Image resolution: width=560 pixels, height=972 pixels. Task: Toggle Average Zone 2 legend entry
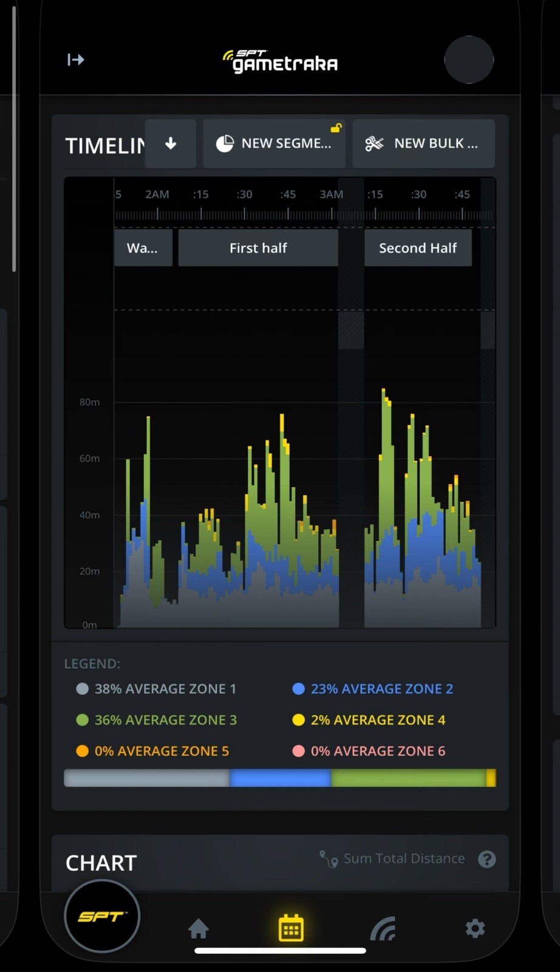click(373, 689)
